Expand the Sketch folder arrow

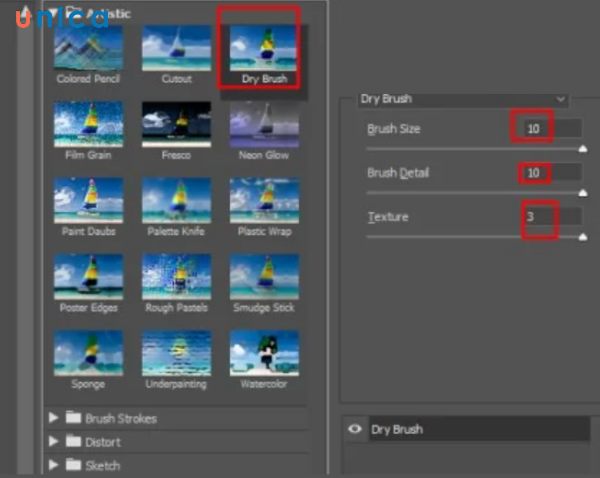[x=54, y=465]
